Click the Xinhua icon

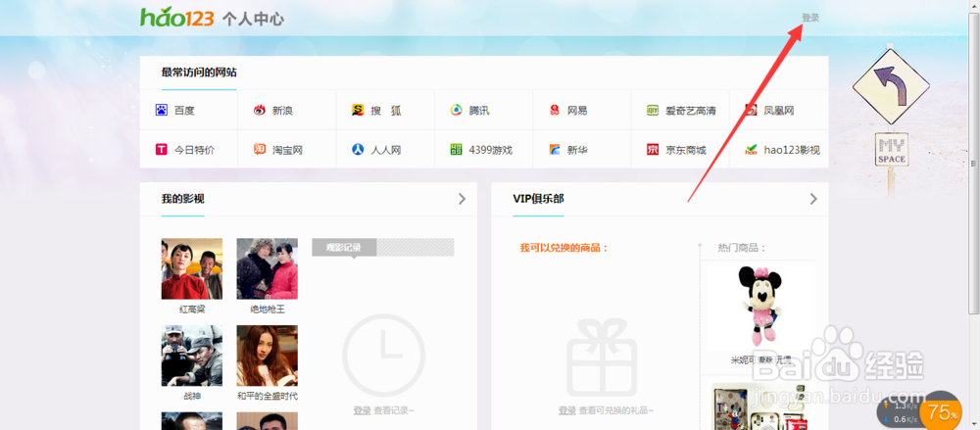point(555,150)
